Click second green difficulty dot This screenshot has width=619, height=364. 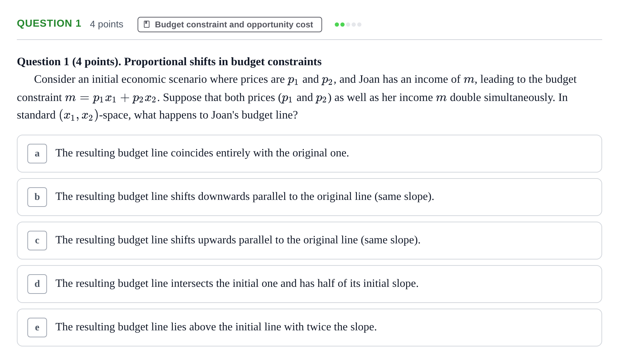[342, 25]
